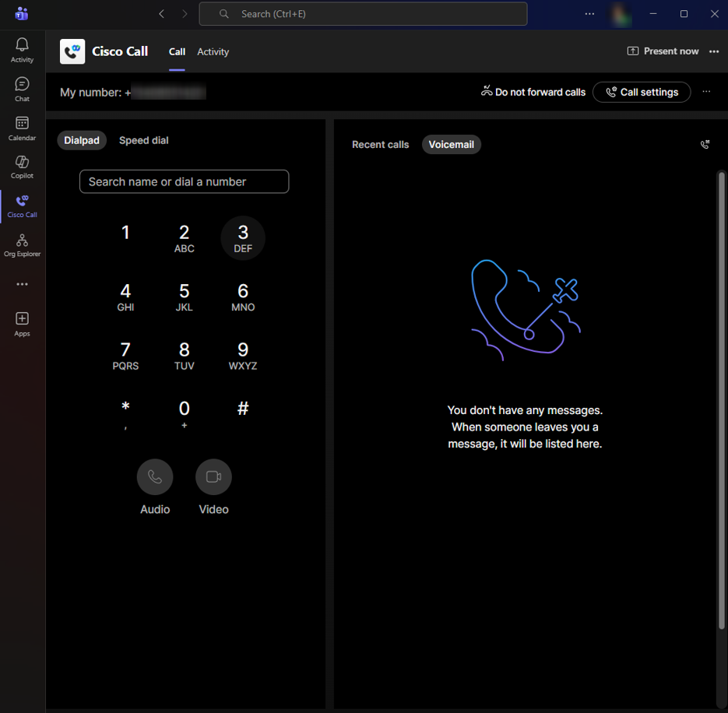Start an Audio call

click(155, 476)
